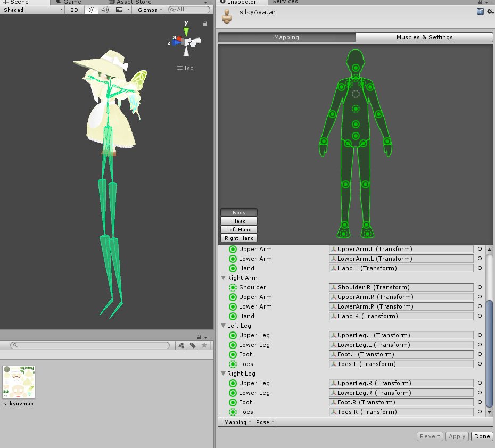The width and height of the screenshot is (495, 448).
Task: Toggle scene effects image icon
Action: click(x=119, y=10)
